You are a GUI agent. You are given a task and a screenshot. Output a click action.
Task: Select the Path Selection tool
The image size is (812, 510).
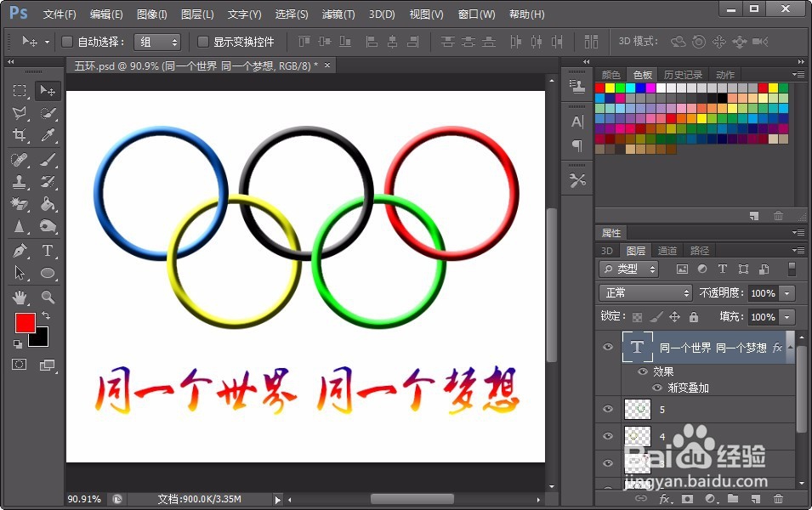(x=20, y=273)
